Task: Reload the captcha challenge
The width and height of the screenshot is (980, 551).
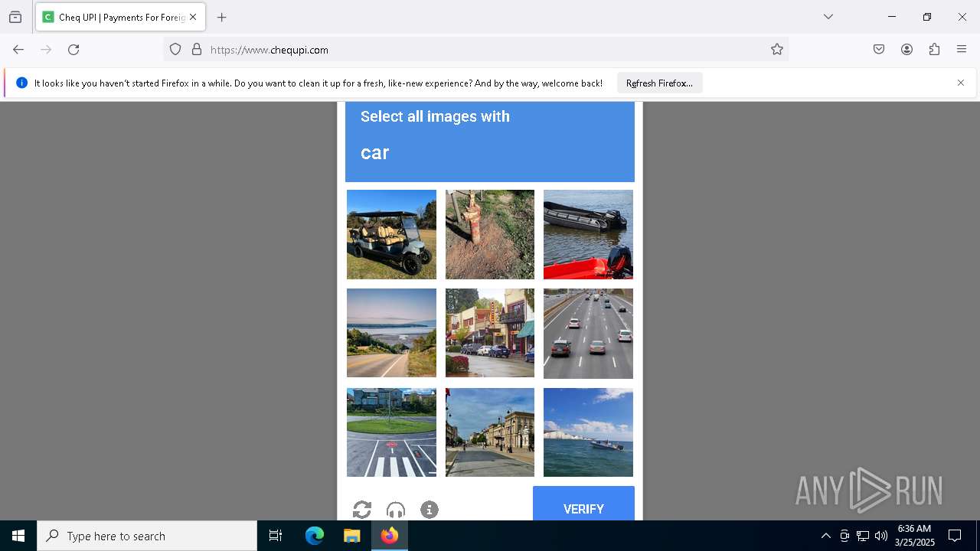Action: (x=362, y=510)
